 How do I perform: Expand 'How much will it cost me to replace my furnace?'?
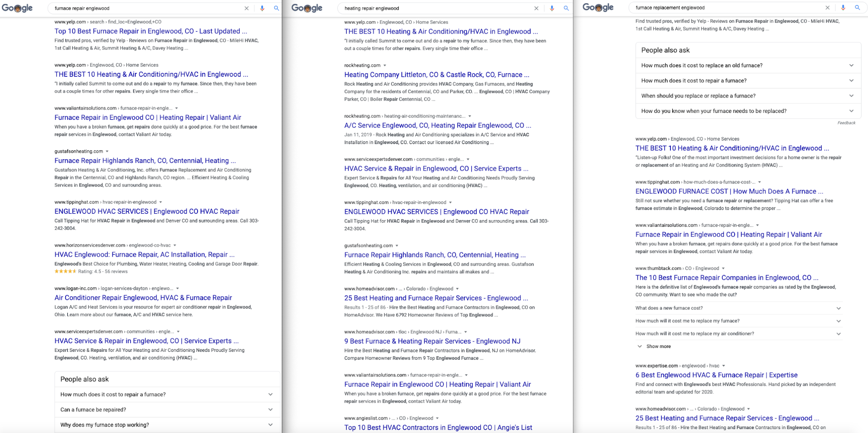point(739,321)
